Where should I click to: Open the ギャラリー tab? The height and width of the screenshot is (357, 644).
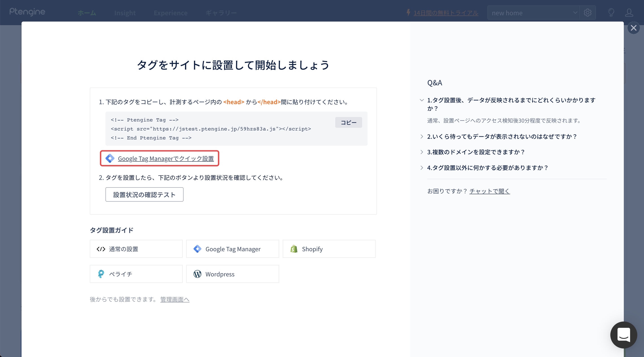(x=221, y=13)
